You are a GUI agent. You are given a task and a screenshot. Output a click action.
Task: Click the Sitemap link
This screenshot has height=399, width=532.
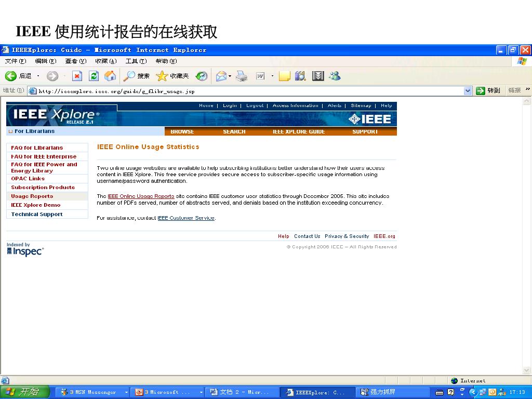click(x=361, y=105)
